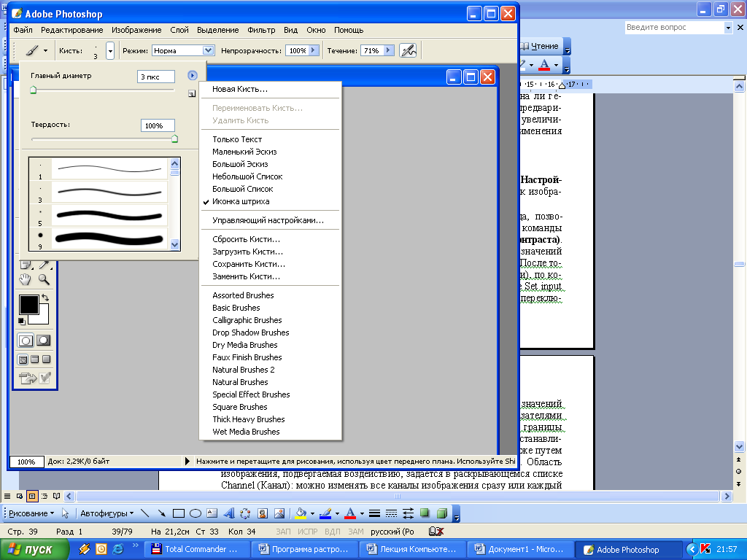Viewport: 747px width, 560px height.
Task: Insert diagram icon in Word toolbar
Action: pyautogui.click(x=245, y=513)
